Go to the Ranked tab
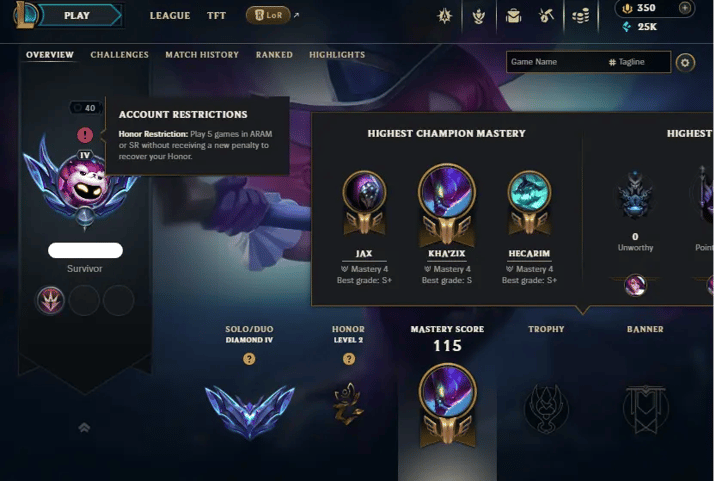 274,55
